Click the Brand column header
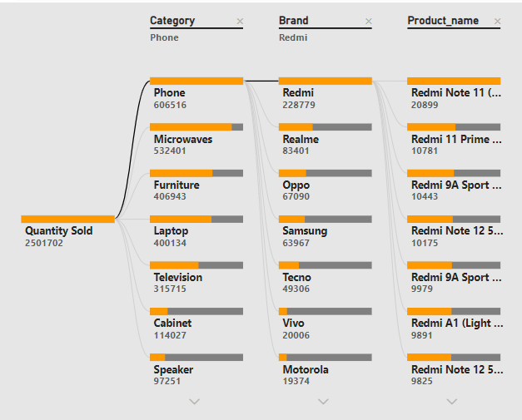Viewport: 522px width, 420px height. (294, 21)
